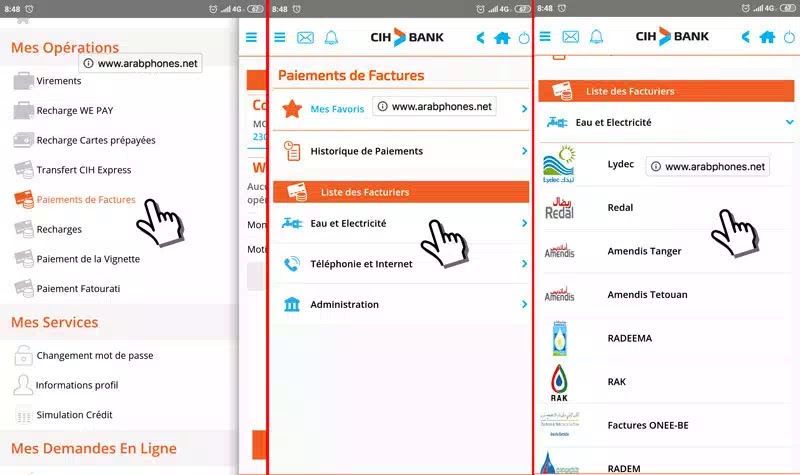Tap the Mes Favoris star icon
The image size is (800, 475).
(x=292, y=109)
